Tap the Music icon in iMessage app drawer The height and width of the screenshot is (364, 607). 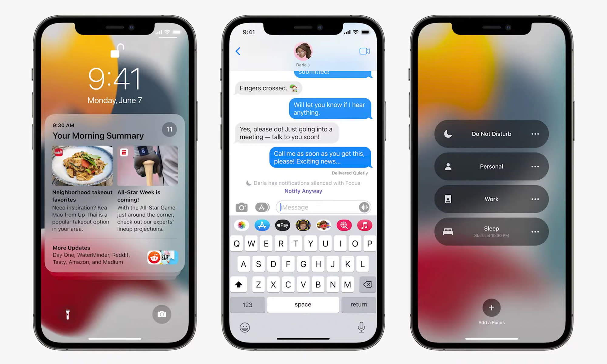coord(364,225)
